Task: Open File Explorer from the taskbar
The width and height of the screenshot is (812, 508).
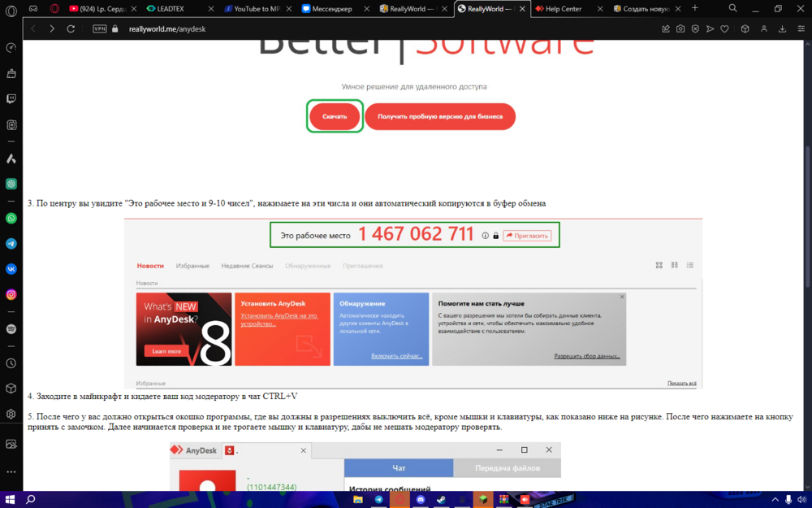Action: click(358, 499)
